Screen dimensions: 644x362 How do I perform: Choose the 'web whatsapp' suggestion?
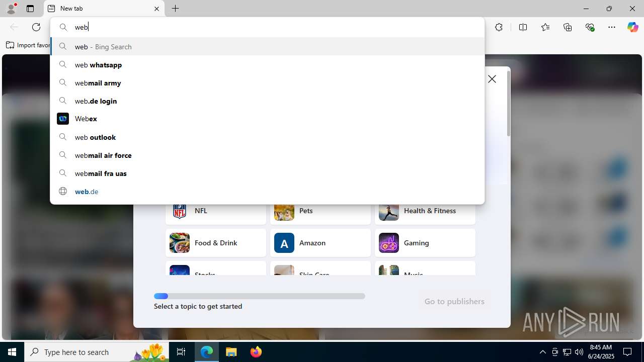(x=267, y=65)
